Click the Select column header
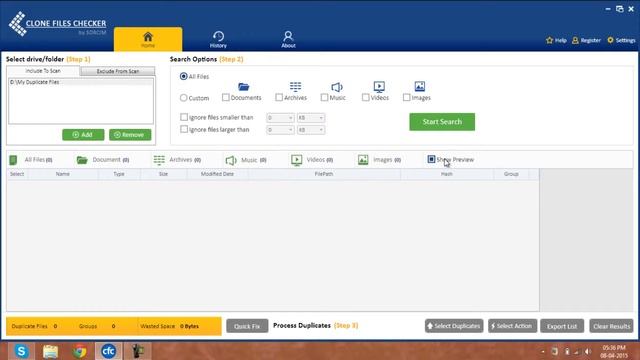Image resolution: width=640 pixels, height=360 pixels. pos(17,174)
